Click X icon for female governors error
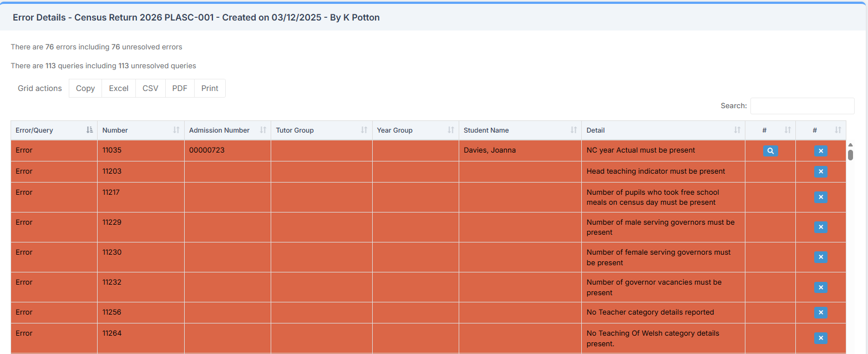The height and width of the screenshot is (354, 868). pos(820,257)
